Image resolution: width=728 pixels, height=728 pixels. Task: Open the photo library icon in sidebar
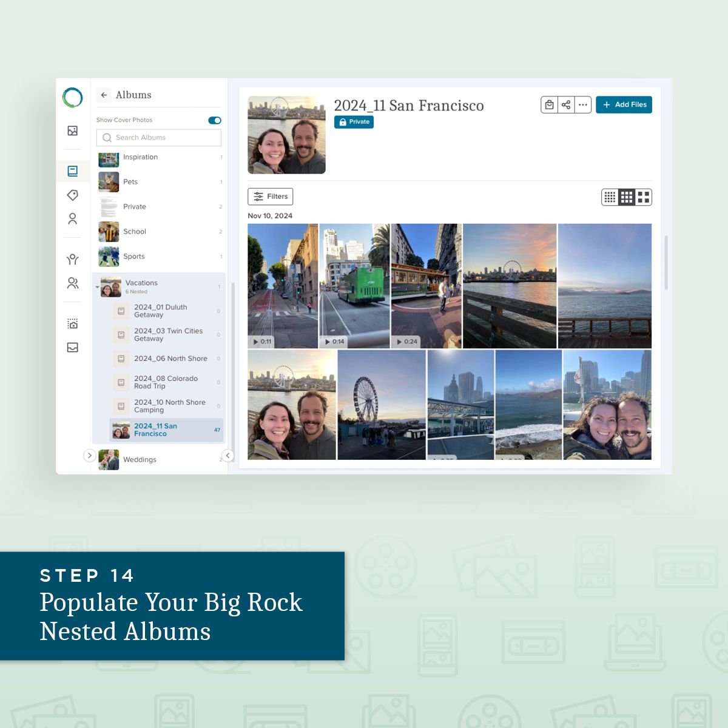73,131
